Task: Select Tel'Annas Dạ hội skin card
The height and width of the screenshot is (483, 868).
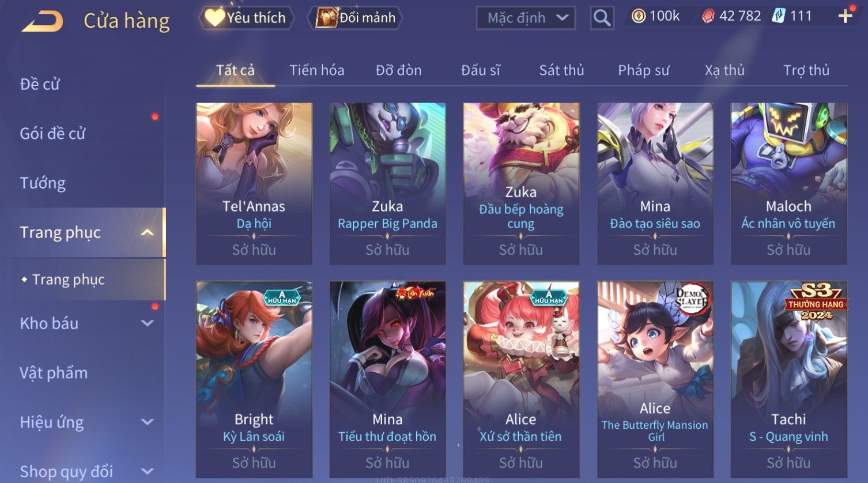Action: (x=254, y=184)
